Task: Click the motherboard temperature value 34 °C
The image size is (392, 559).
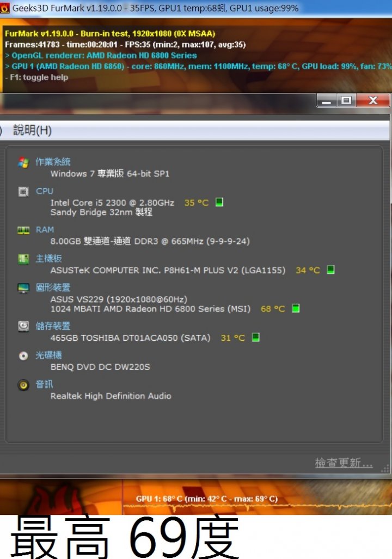Action: coord(308,270)
